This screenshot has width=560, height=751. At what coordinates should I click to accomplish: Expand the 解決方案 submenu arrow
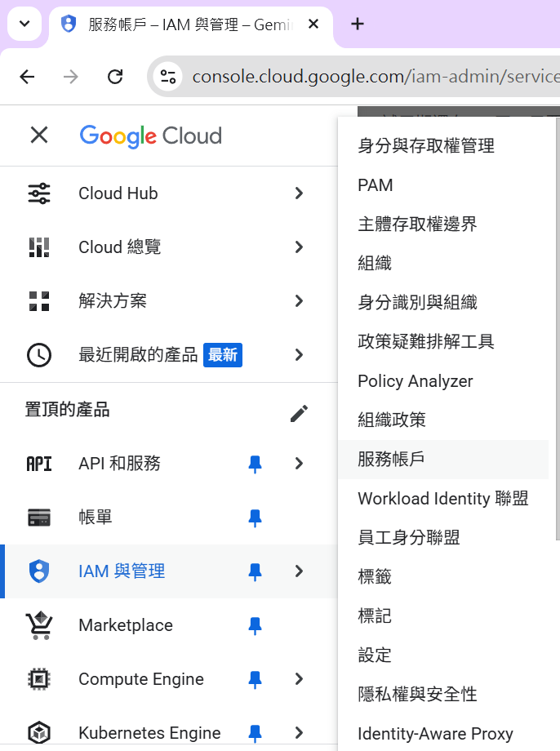(299, 301)
